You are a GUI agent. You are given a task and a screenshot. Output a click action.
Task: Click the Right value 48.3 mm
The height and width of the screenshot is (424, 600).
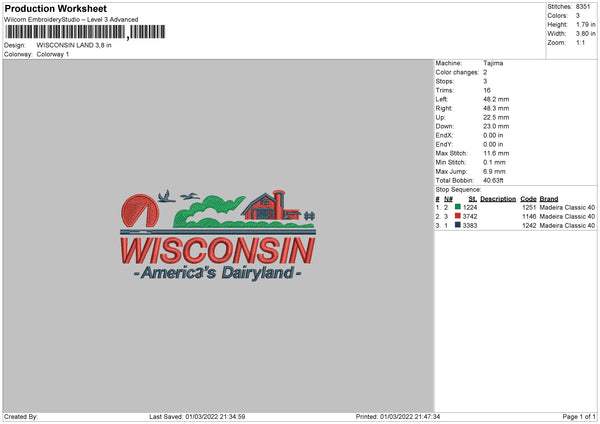click(496, 108)
